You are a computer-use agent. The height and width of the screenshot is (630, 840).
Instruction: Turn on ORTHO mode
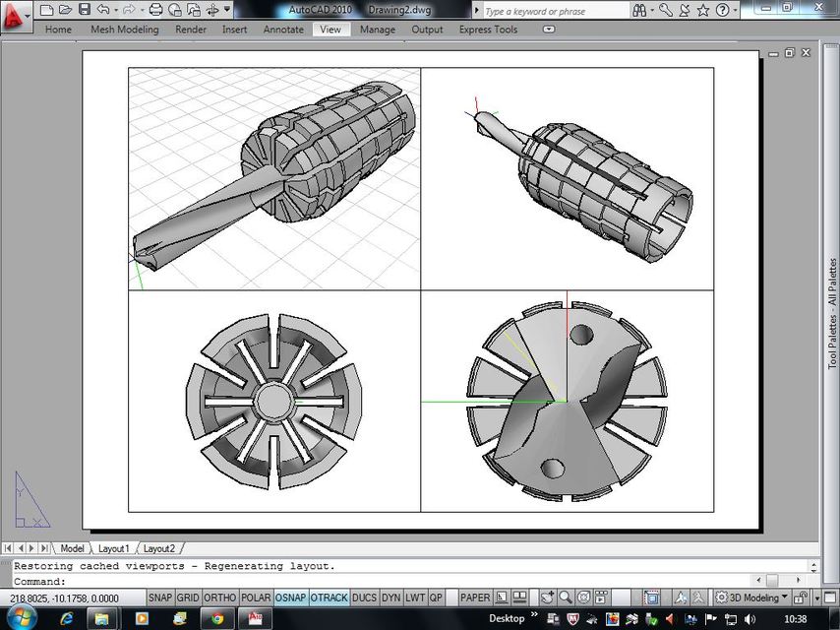point(219,598)
